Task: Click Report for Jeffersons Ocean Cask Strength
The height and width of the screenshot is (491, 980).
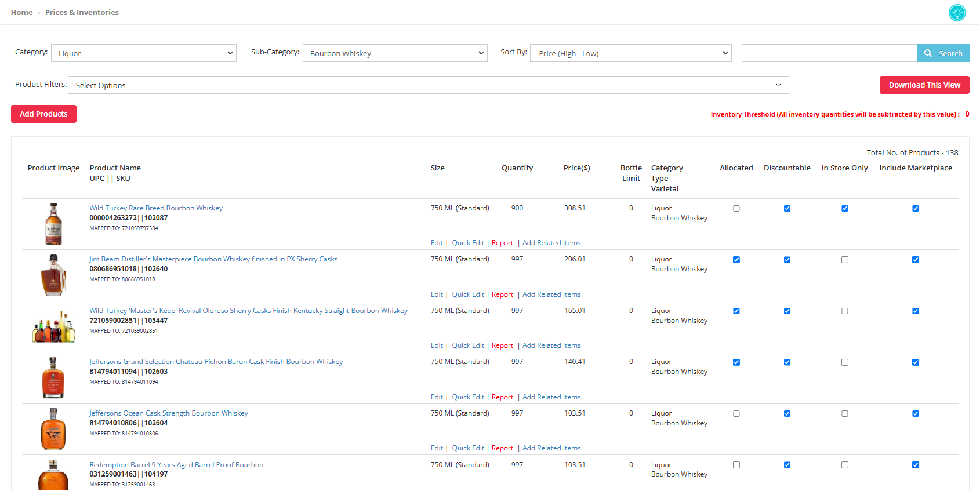Action: click(502, 448)
